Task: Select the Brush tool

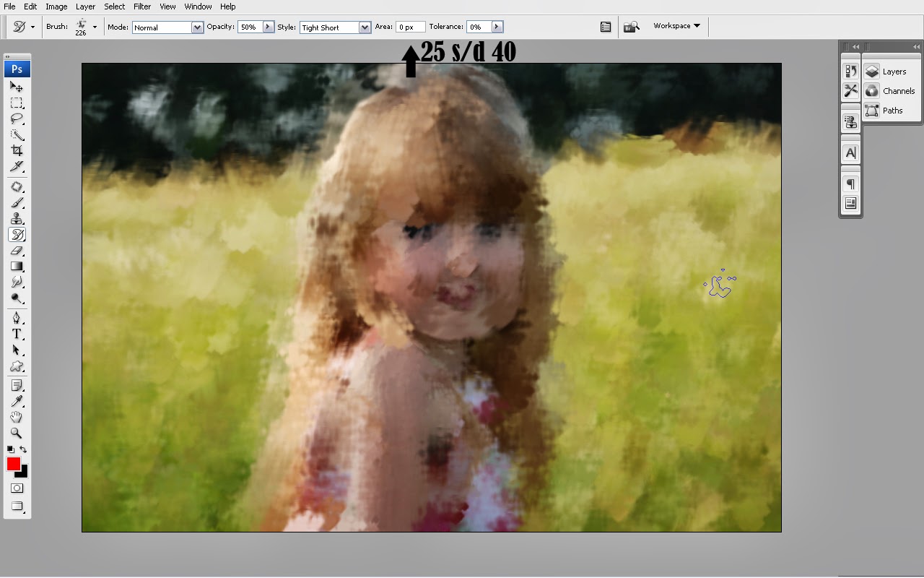Action: click(x=17, y=203)
